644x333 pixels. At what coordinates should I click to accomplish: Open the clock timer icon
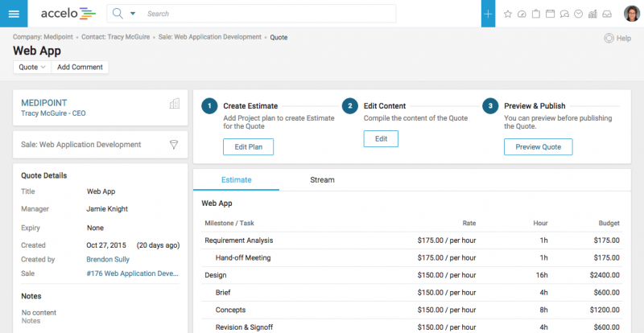click(x=578, y=14)
